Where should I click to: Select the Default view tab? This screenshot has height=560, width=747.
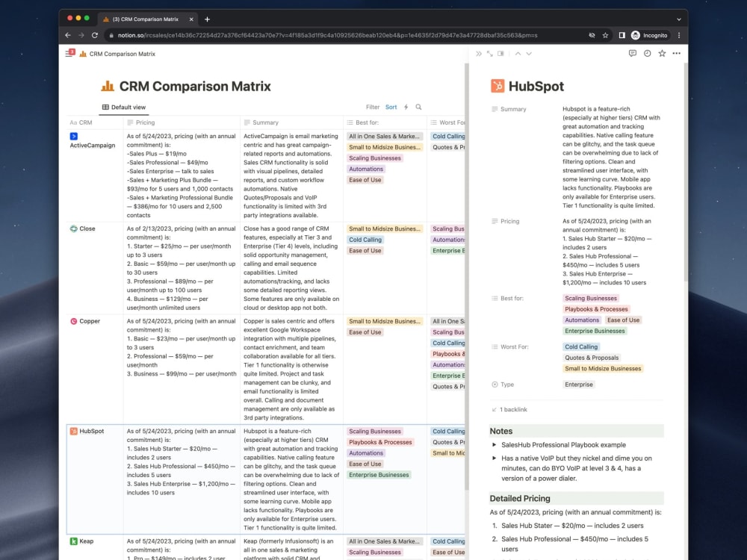(124, 107)
